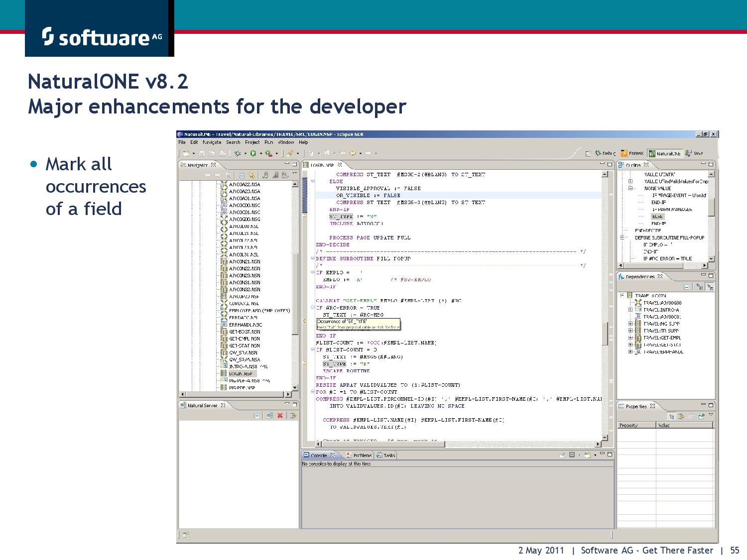Open the Navigate menu
This screenshot has height=560, width=747.
212,142
